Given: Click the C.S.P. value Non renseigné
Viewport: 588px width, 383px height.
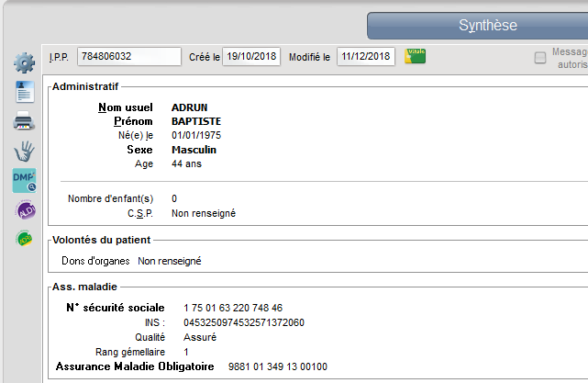Looking at the screenshot, I should point(204,213).
